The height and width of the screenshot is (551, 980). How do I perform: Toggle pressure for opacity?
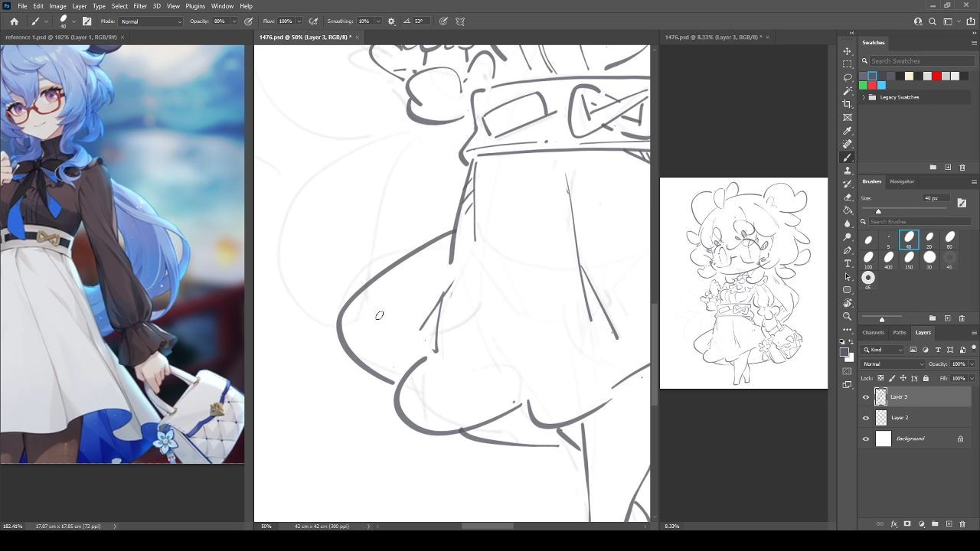pyautogui.click(x=249, y=21)
